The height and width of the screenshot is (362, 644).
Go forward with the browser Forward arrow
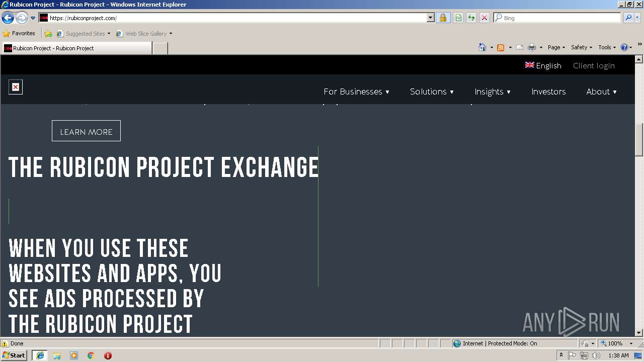[22, 18]
